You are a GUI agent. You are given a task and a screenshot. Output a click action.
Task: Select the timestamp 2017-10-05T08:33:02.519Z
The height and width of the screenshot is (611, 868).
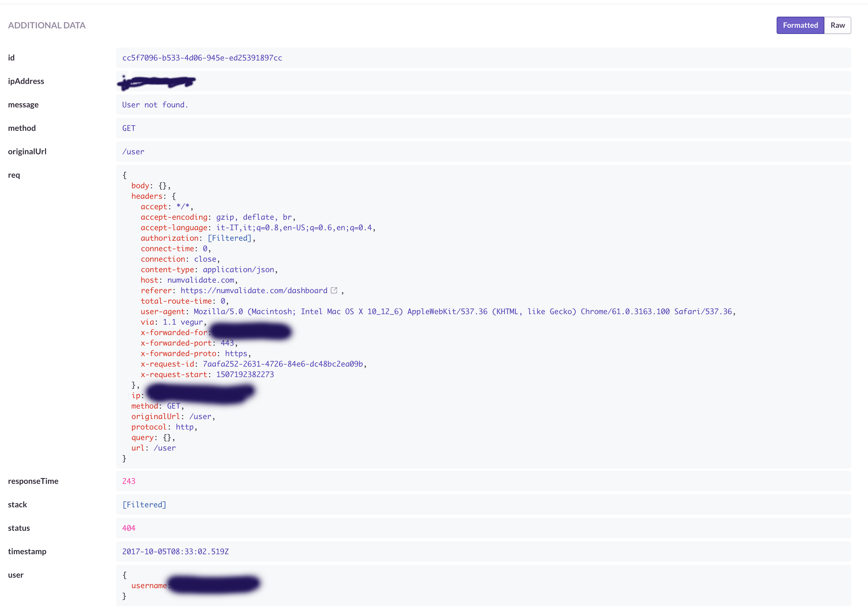click(x=175, y=551)
